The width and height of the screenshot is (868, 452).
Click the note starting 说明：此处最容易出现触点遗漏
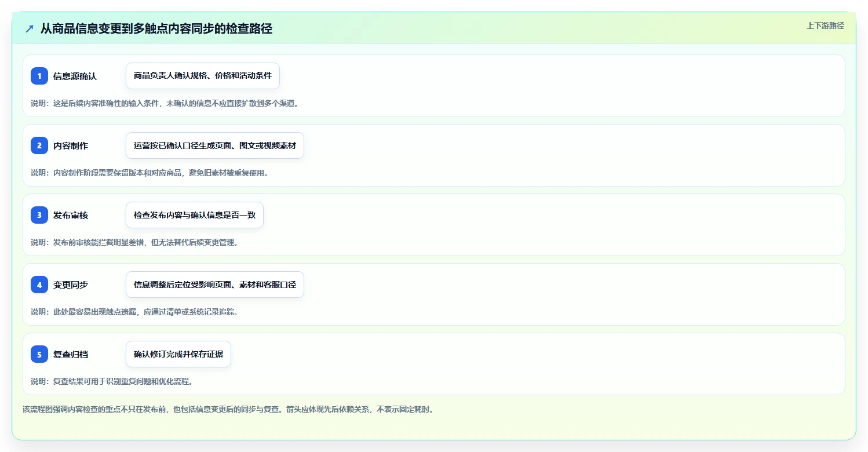134,312
